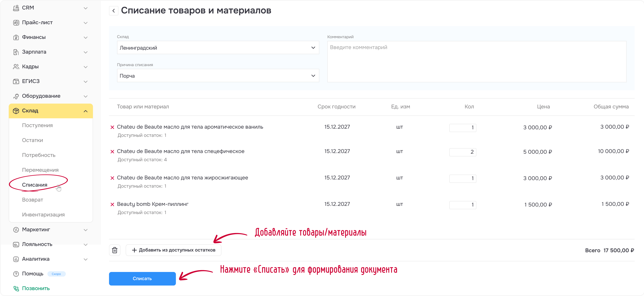Remove the Beauty bomb Крем-пиллинг row
The height and width of the screenshot is (296, 644).
[x=112, y=205]
